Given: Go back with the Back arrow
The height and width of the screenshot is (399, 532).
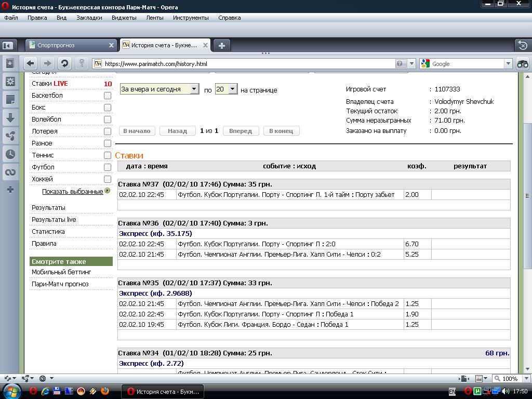Looking at the screenshot, I should [x=30, y=63].
